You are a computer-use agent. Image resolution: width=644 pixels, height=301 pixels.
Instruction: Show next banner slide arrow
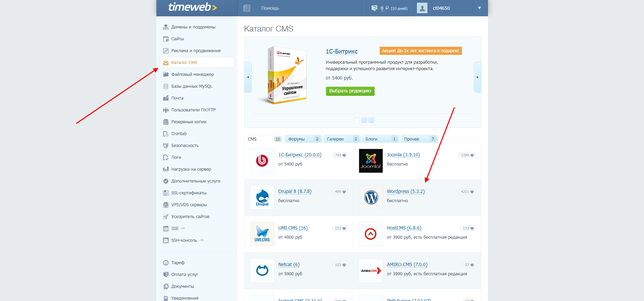point(478,77)
